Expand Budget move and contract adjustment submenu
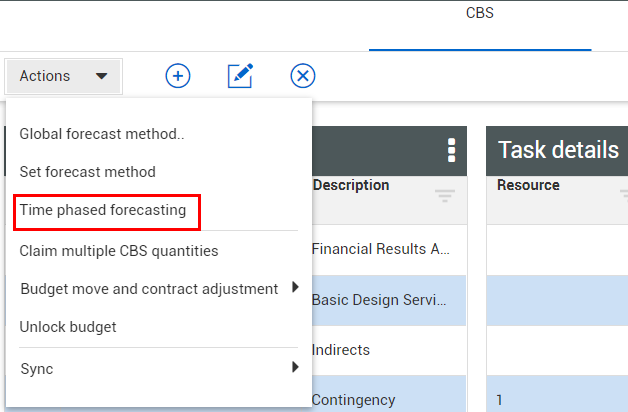Viewport: 628px width, 412px height. [295, 288]
